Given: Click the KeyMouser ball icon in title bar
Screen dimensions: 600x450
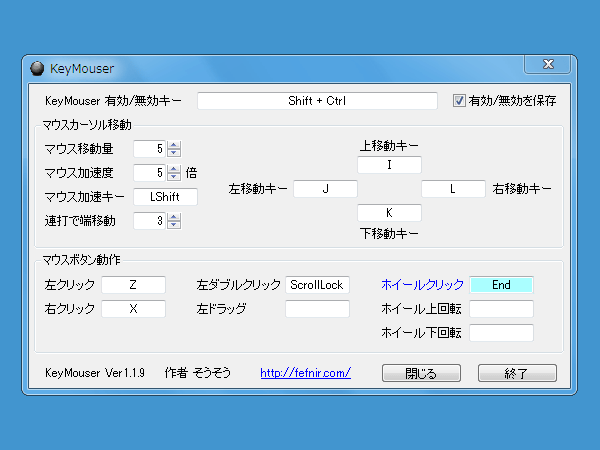Looking at the screenshot, I should tap(37, 68).
